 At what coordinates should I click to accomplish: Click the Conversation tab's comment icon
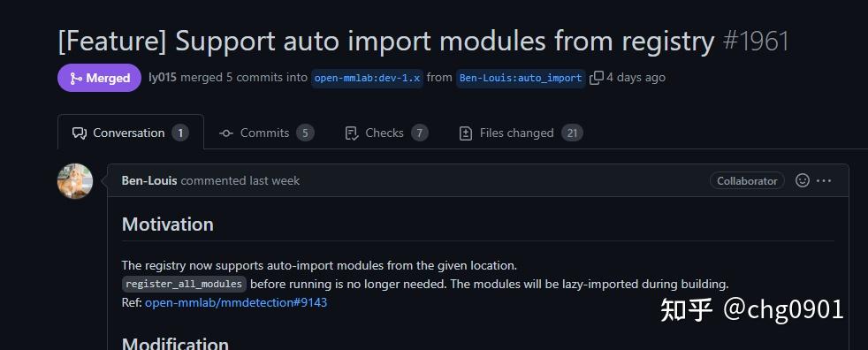(x=80, y=133)
